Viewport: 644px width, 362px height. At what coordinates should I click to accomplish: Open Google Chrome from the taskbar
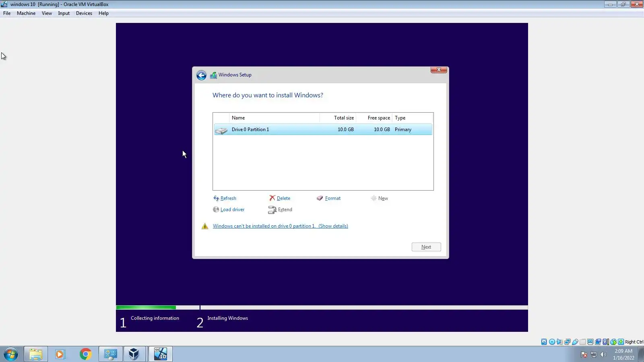coord(85,354)
